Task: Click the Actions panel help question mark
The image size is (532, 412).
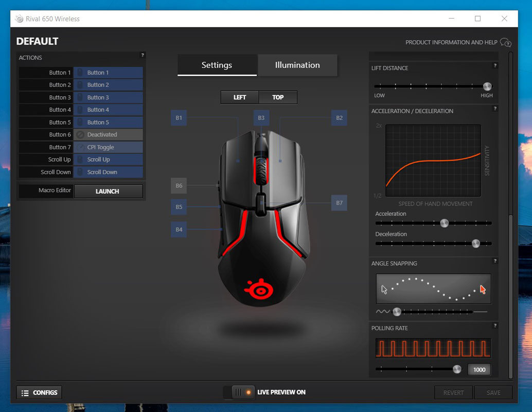Action: pos(143,55)
